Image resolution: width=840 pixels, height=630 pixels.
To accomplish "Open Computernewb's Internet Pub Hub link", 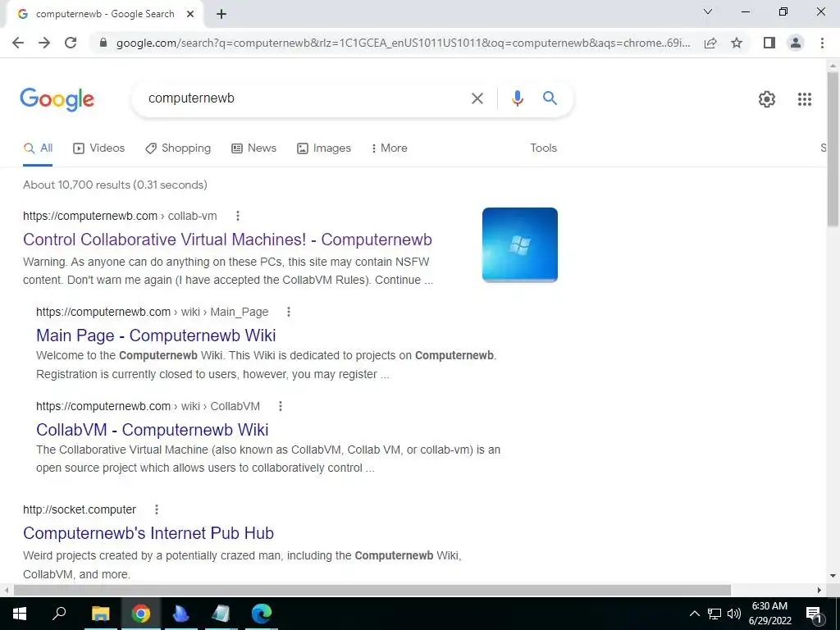I will (148, 533).
